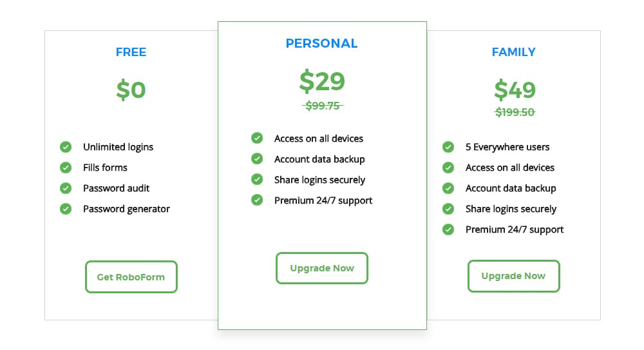The width and height of the screenshot is (644, 350).
Task: Click Personal plan's Account data backup checkmark
Action: pyautogui.click(x=257, y=159)
